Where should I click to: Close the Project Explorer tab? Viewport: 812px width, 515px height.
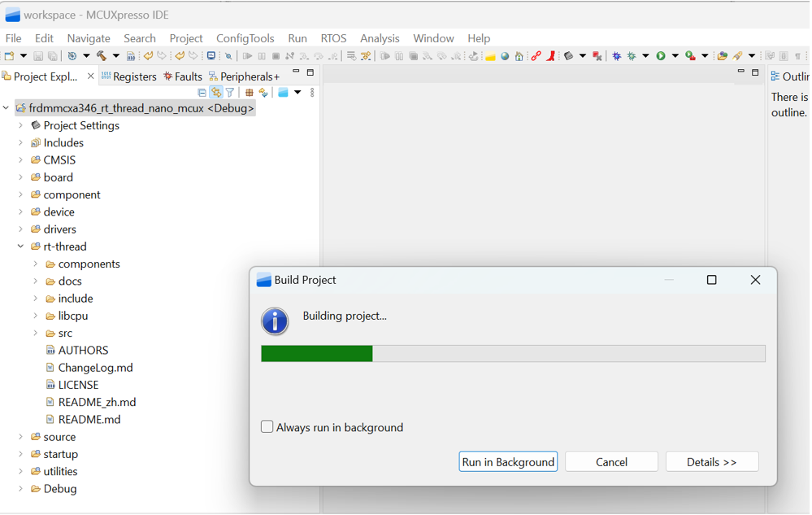[90, 76]
